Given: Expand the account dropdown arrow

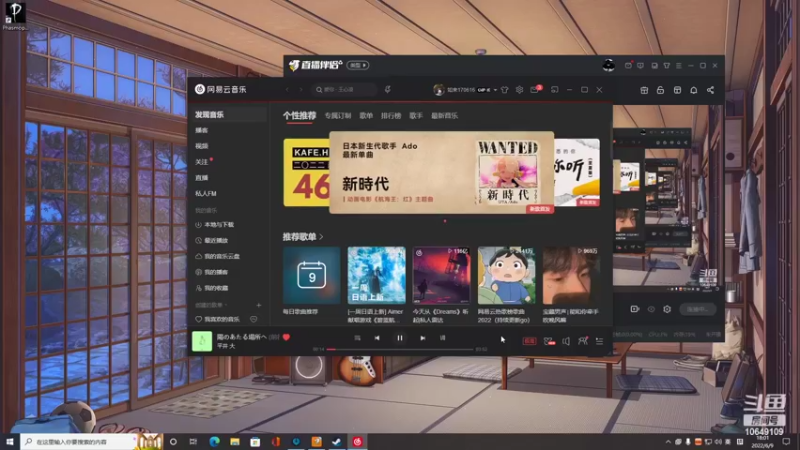Looking at the screenshot, I should pyautogui.click(x=495, y=90).
